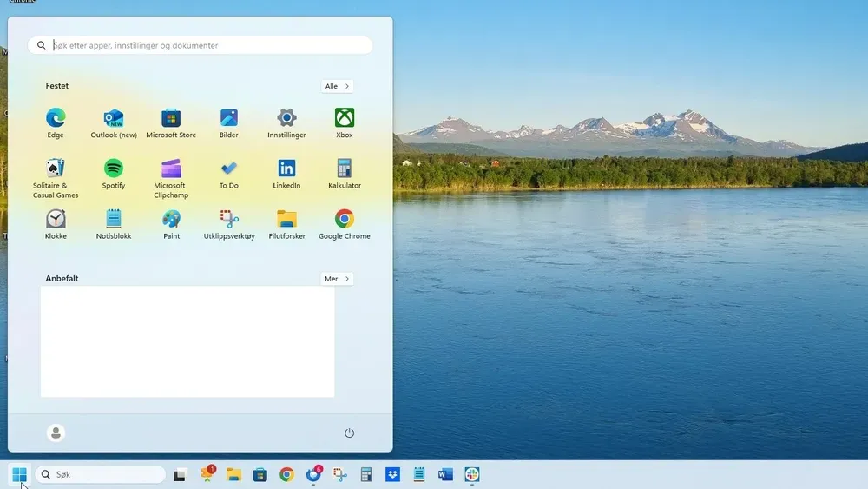This screenshot has width=868, height=489.
Task: Open Edge from pinned apps
Action: coord(56,119)
